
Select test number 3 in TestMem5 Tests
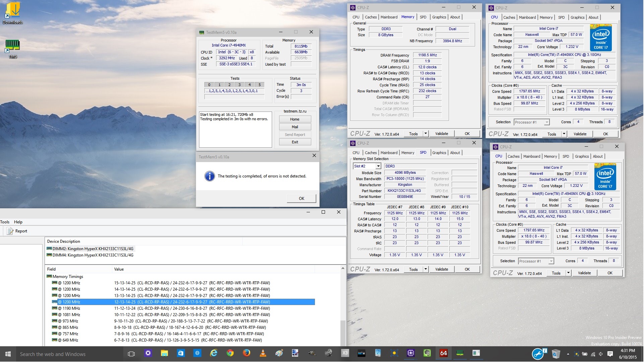240,85
